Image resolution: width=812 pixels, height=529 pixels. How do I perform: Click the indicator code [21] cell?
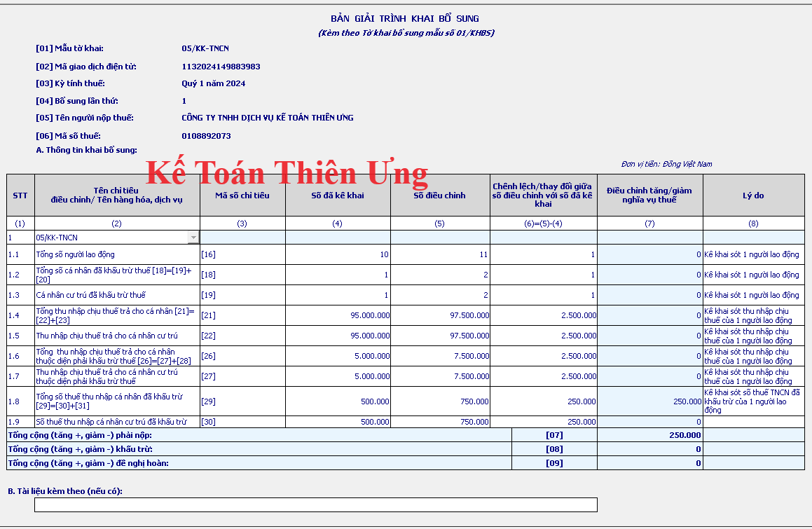(x=242, y=315)
